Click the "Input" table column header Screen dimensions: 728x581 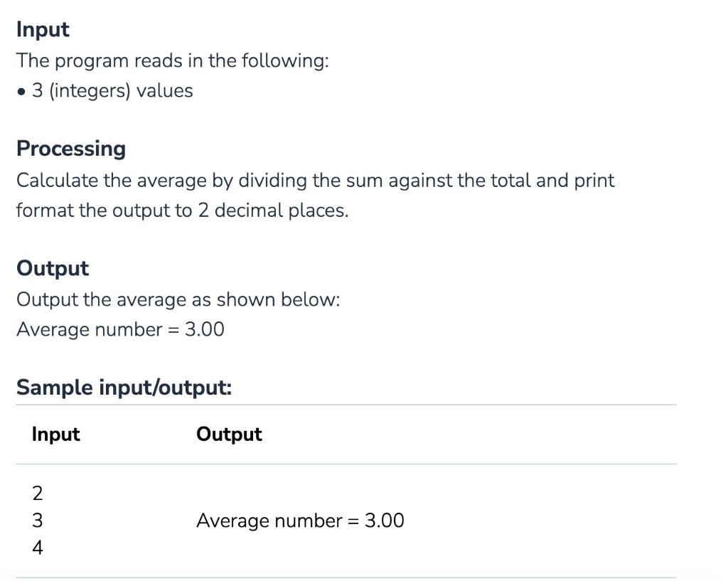click(55, 435)
